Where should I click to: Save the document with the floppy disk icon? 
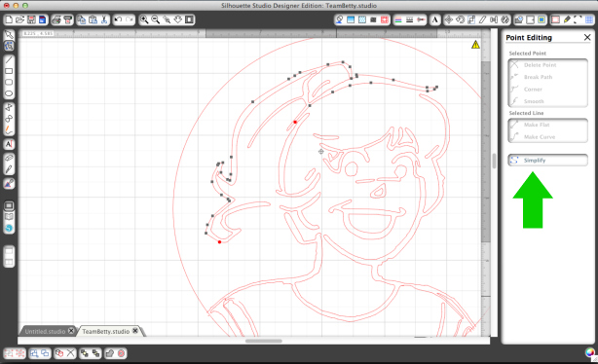[x=31, y=19]
